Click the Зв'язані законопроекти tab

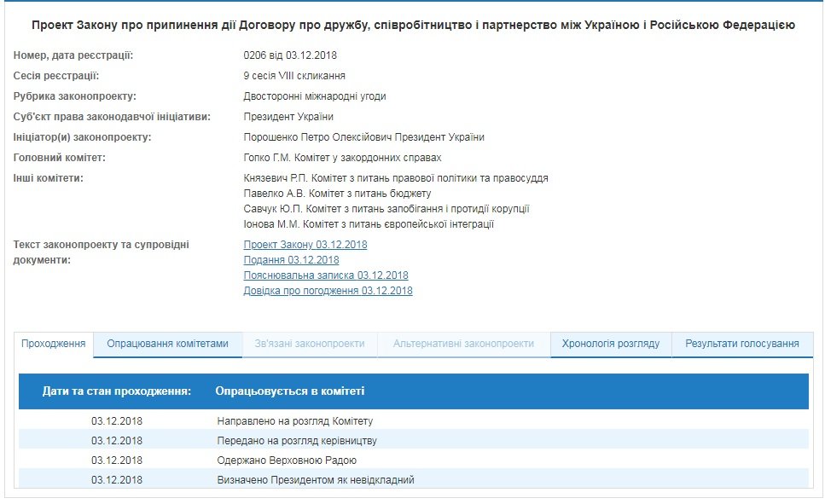tap(309, 344)
